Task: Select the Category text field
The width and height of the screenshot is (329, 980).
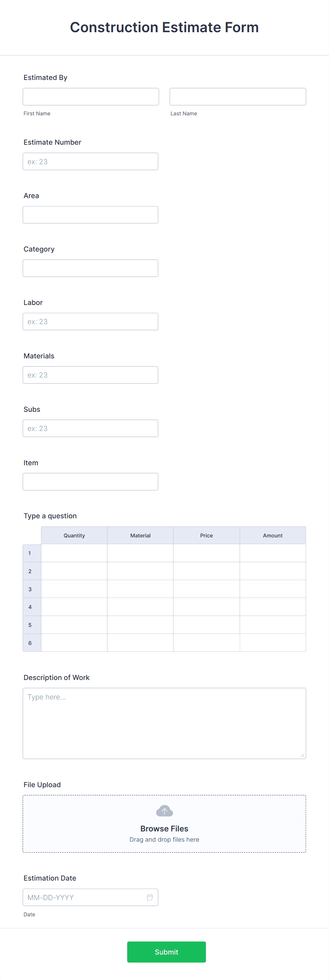Action: [x=91, y=268]
